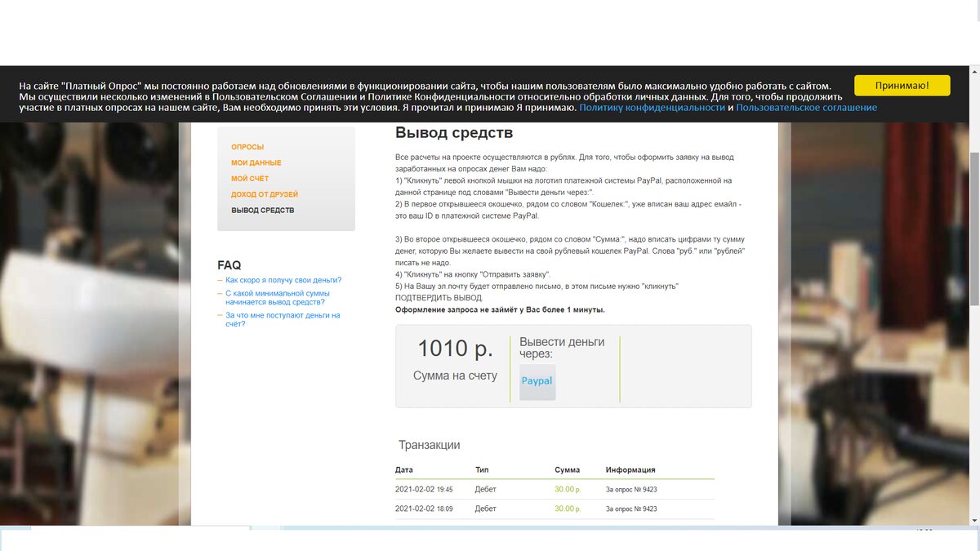Click the Тип column header
The width and height of the screenshot is (980, 551).
click(x=482, y=470)
